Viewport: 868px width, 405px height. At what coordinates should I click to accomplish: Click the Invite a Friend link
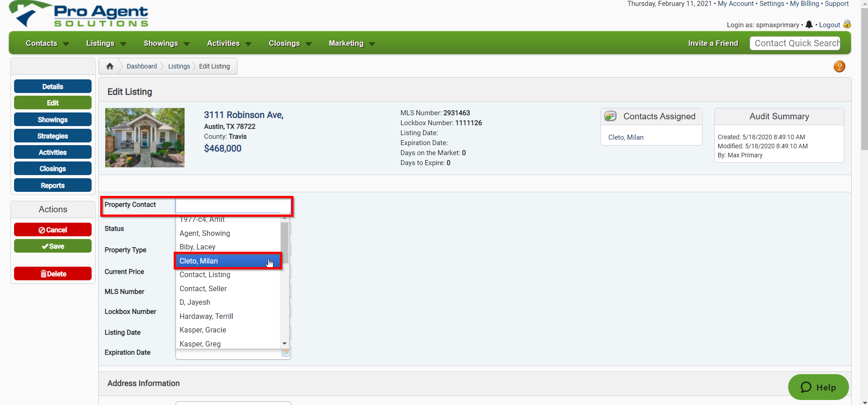(x=713, y=44)
